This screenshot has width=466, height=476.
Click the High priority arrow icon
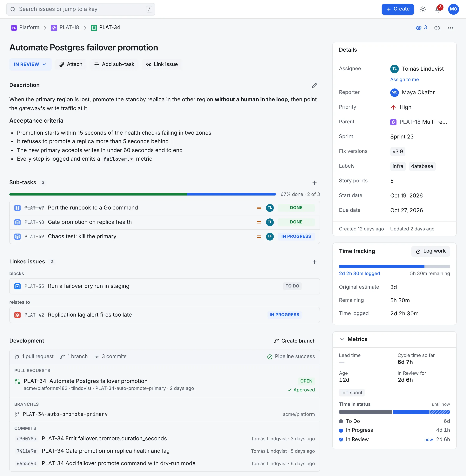393,107
